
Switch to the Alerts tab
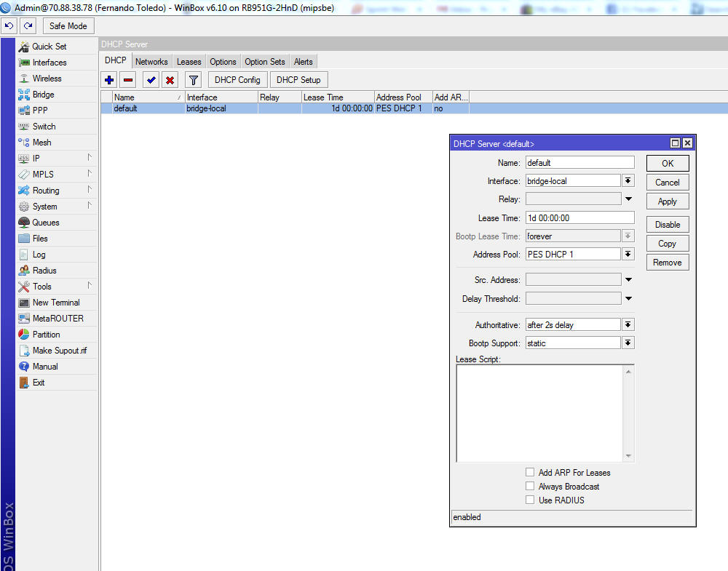tap(303, 62)
